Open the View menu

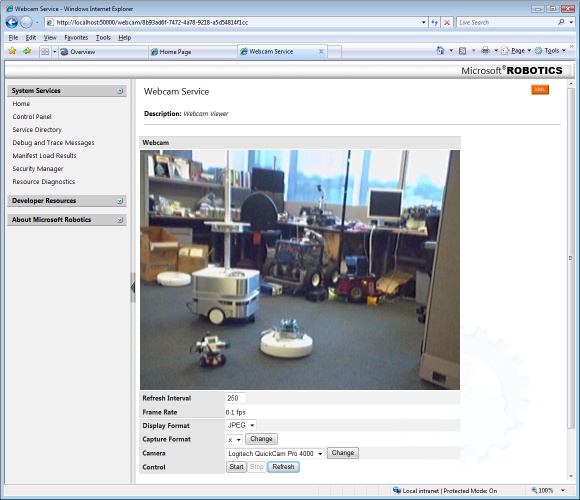point(50,38)
